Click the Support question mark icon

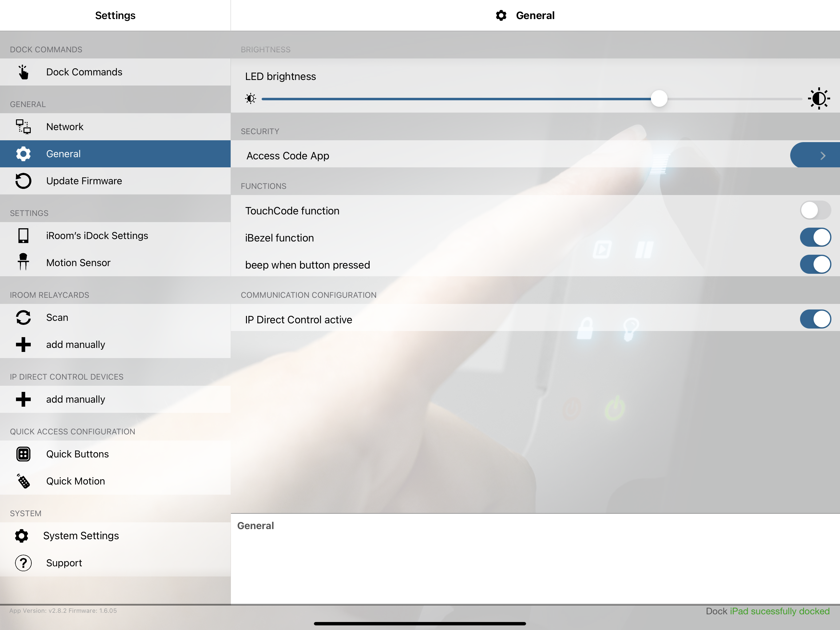(23, 563)
